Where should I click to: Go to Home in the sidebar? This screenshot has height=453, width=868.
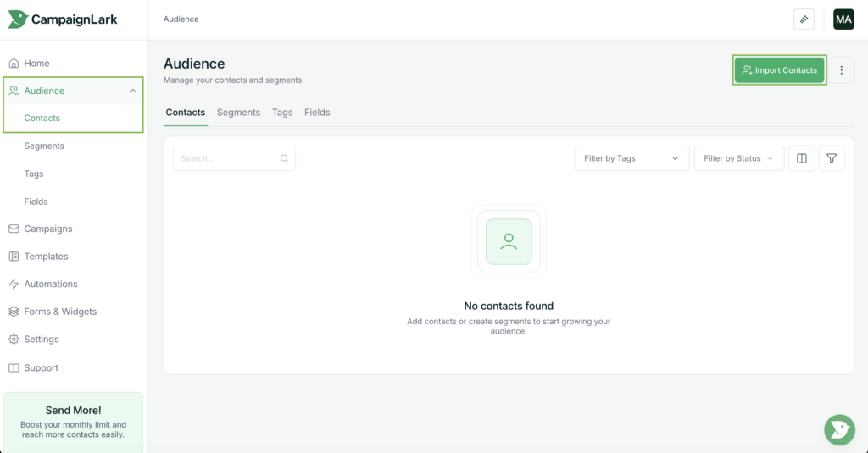click(x=36, y=64)
